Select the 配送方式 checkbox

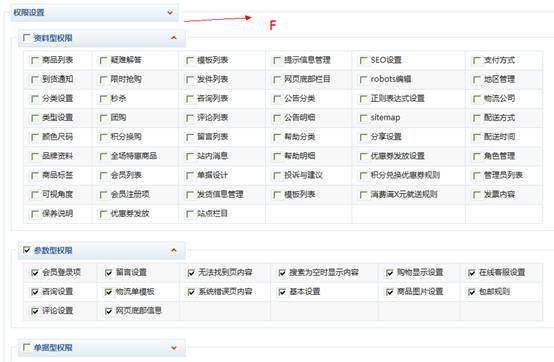[477, 118]
